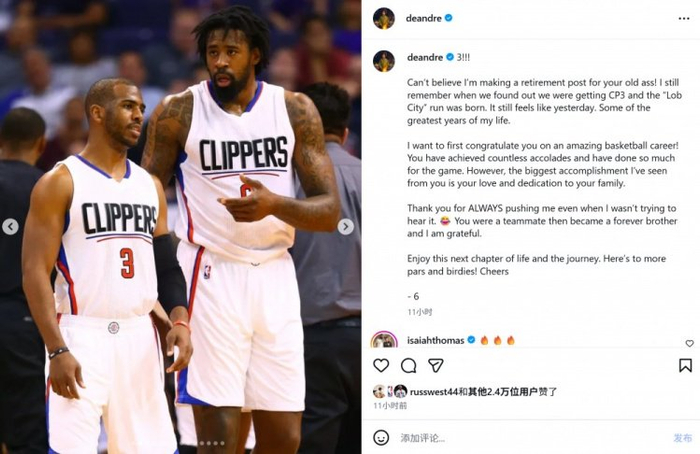Open the 11小时前 post timestamp link

(390, 405)
